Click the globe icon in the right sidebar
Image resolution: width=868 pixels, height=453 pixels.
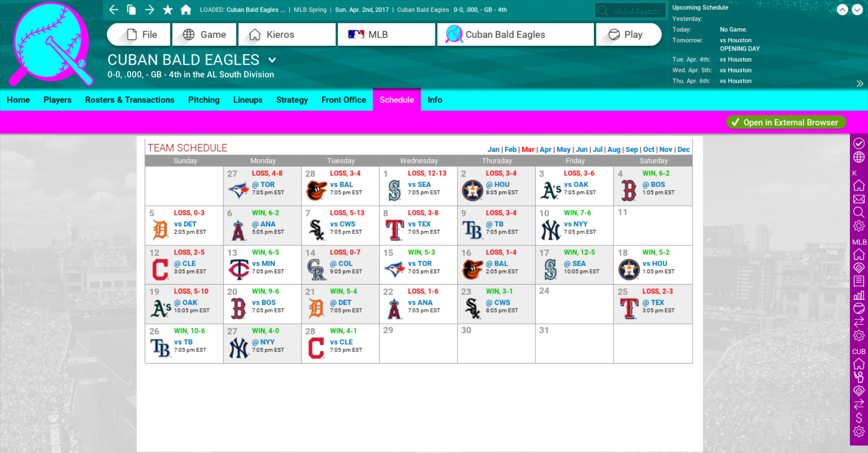coord(859,157)
